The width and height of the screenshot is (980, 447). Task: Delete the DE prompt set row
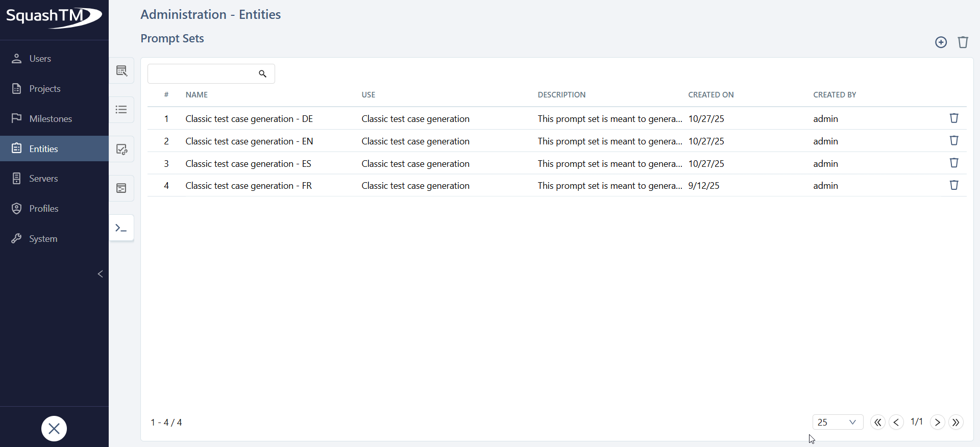click(954, 118)
